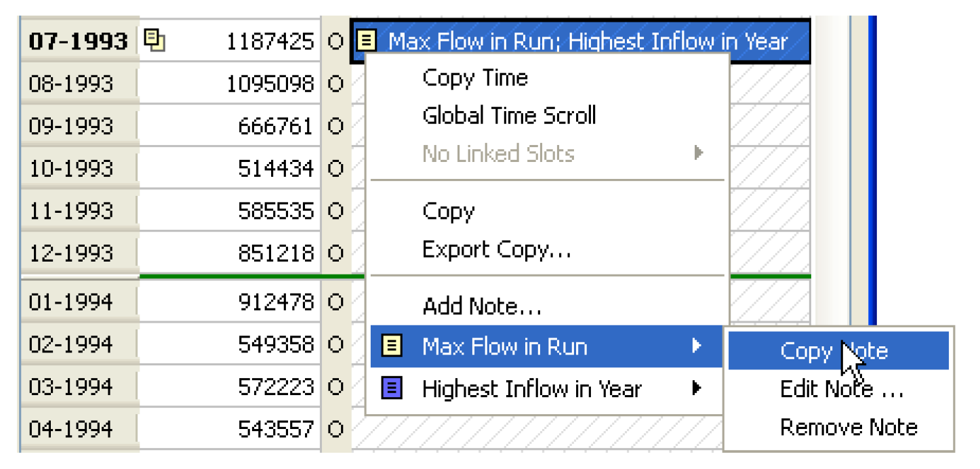
Task: Expand the No Linked Slots submenu arrow
Action: tap(698, 153)
